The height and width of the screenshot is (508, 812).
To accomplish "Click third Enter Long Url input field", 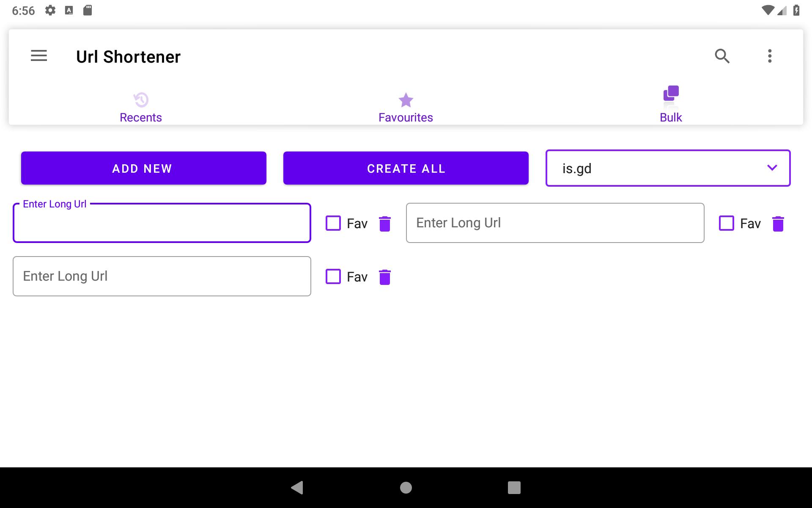I will (162, 276).
